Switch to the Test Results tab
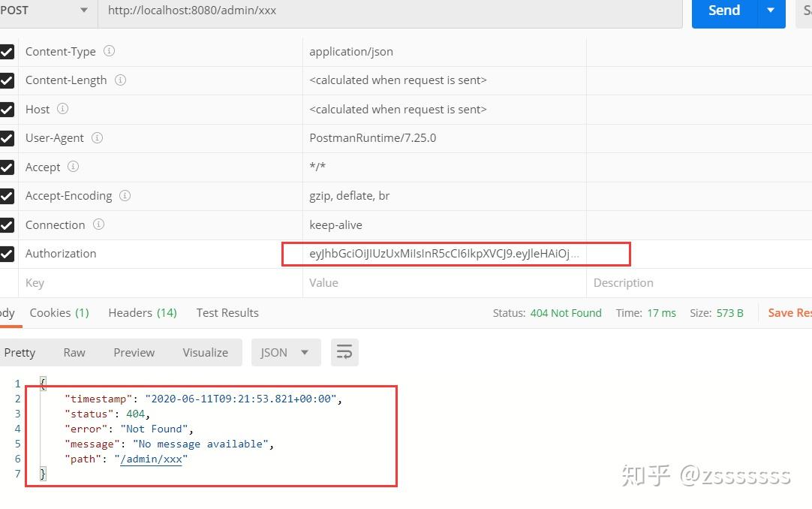The image size is (812, 509). coord(227,312)
